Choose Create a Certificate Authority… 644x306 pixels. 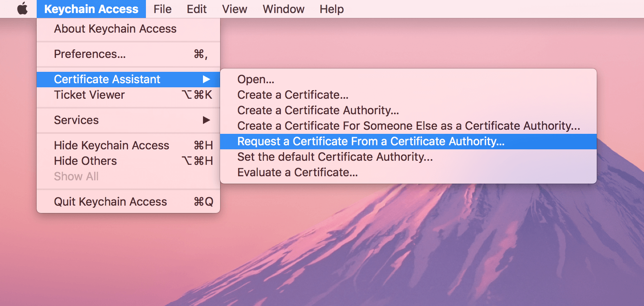[x=408, y=110]
